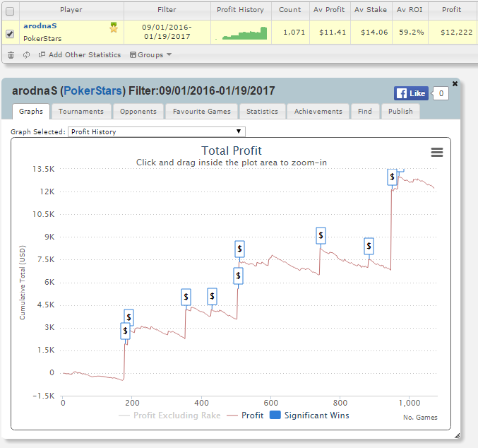Open the Find tab

365,112
